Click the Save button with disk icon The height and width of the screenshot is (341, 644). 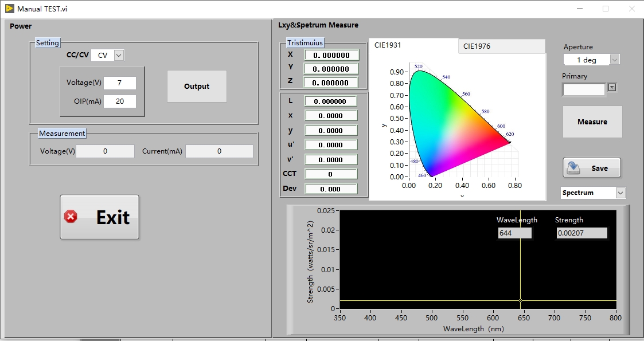(x=591, y=168)
